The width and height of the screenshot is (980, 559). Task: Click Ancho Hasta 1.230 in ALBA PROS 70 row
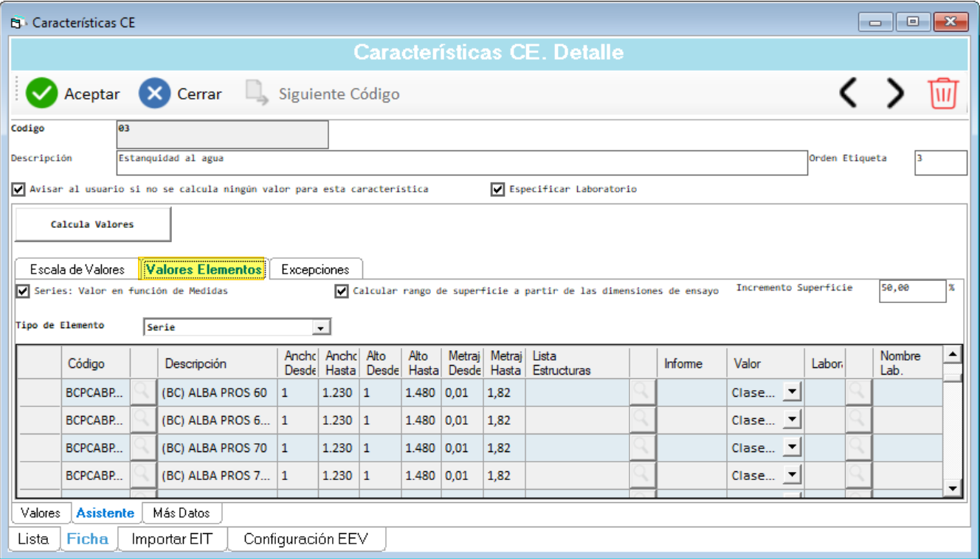(339, 448)
